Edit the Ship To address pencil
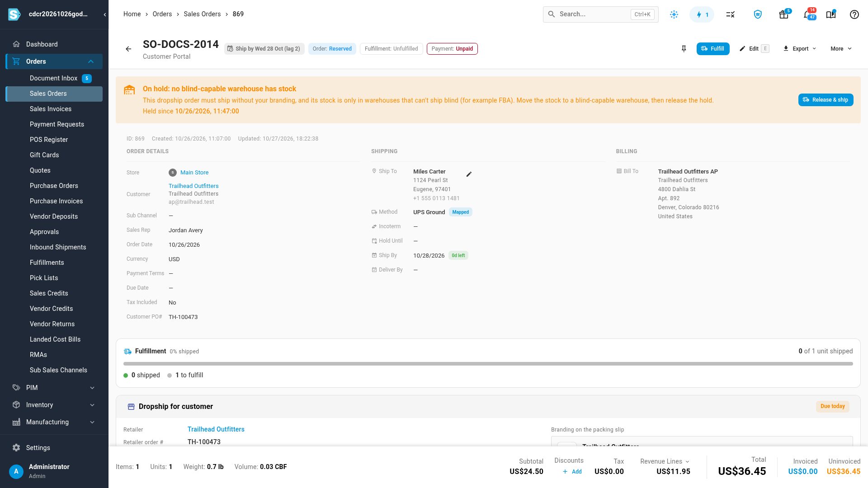The width and height of the screenshot is (868, 488). [x=469, y=174]
